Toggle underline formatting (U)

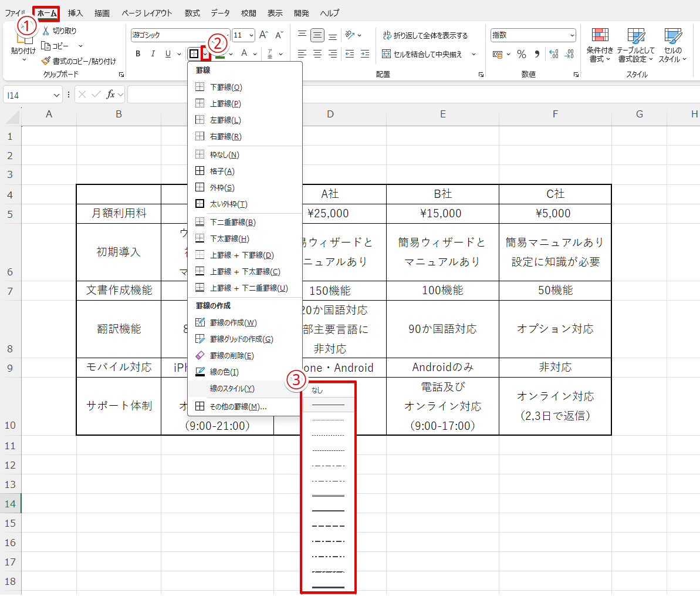pos(168,53)
